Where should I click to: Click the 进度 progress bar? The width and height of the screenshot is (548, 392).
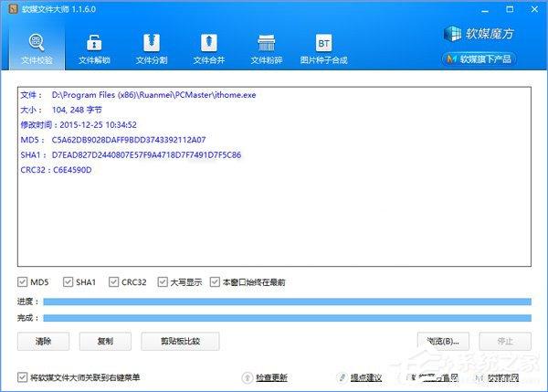coord(288,302)
